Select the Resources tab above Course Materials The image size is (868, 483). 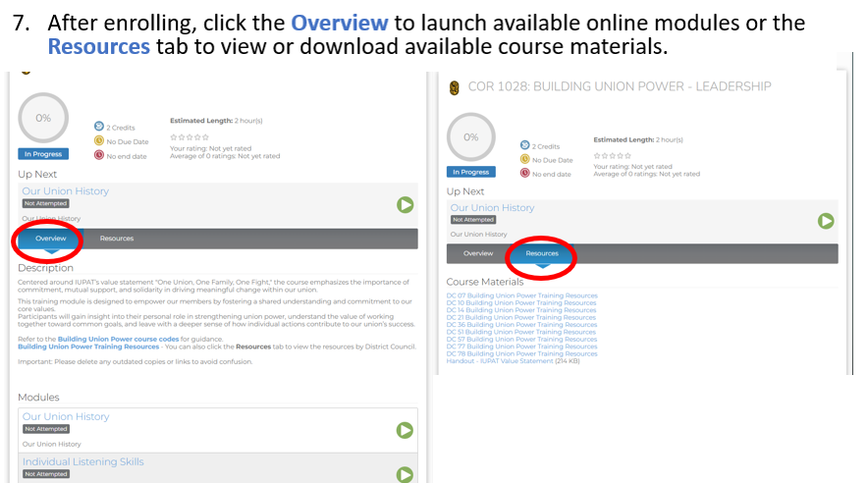click(x=542, y=253)
